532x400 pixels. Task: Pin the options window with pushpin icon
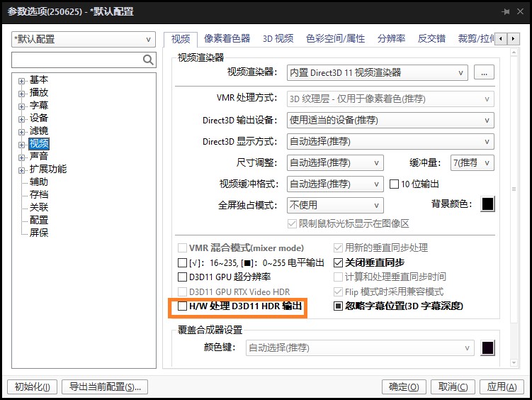tap(506, 12)
